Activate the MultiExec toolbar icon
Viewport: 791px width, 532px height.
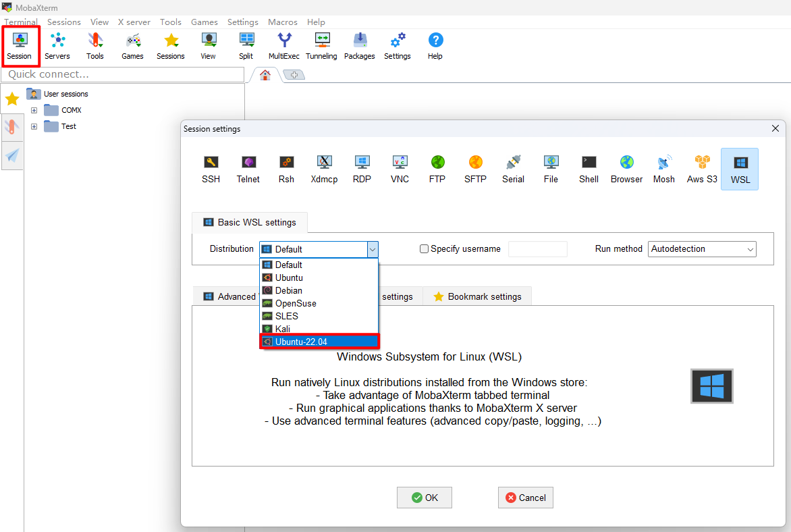click(284, 46)
